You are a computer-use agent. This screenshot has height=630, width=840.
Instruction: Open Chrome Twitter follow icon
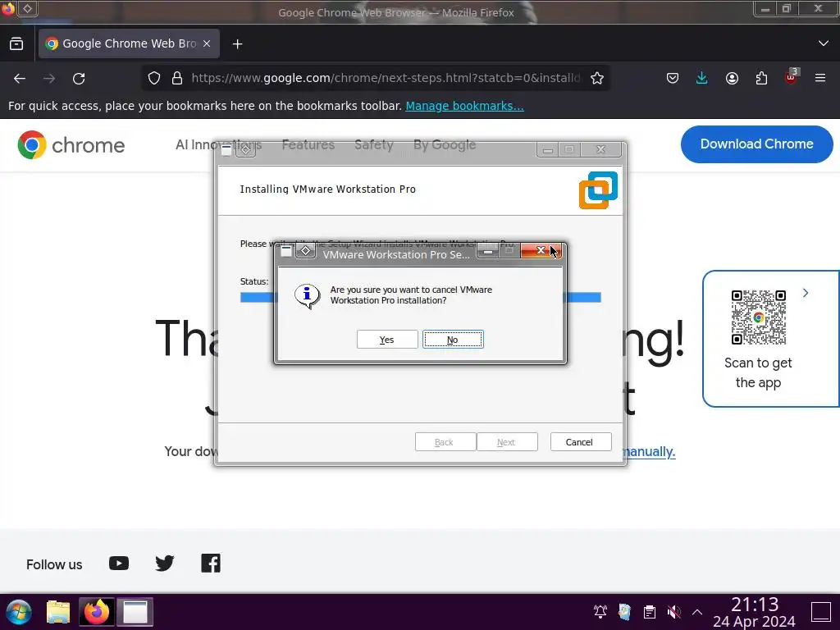(x=164, y=564)
